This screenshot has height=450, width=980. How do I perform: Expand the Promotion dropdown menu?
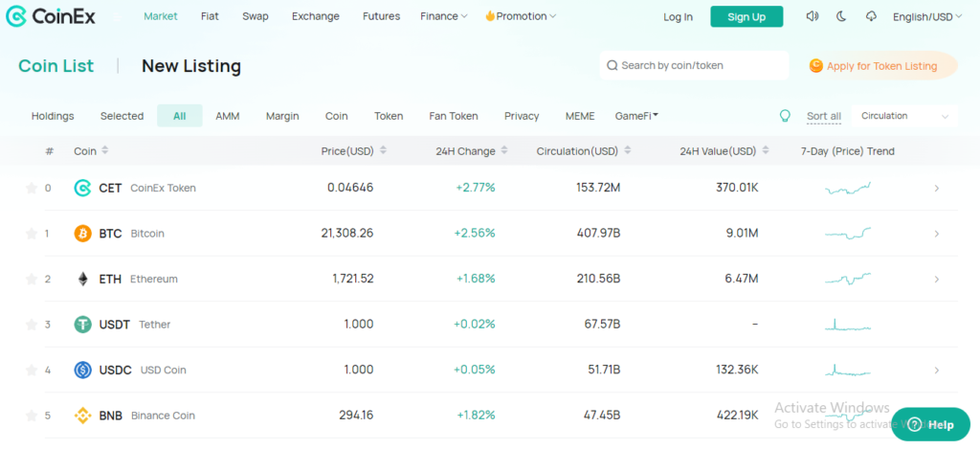click(521, 16)
